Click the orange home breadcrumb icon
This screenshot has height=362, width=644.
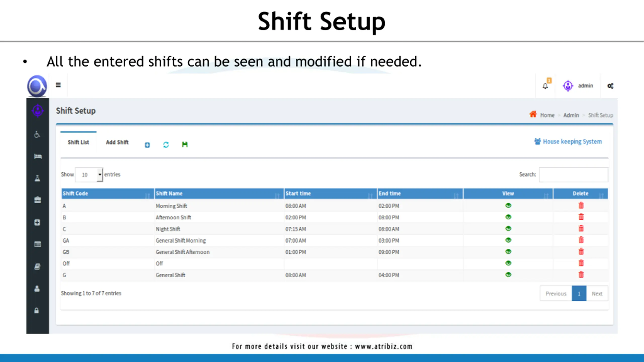(x=533, y=114)
